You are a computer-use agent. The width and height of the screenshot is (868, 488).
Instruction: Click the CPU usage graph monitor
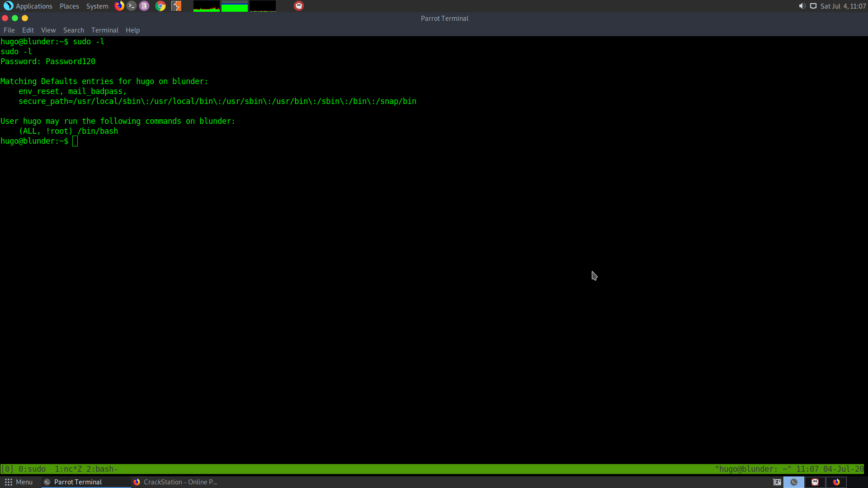click(207, 6)
